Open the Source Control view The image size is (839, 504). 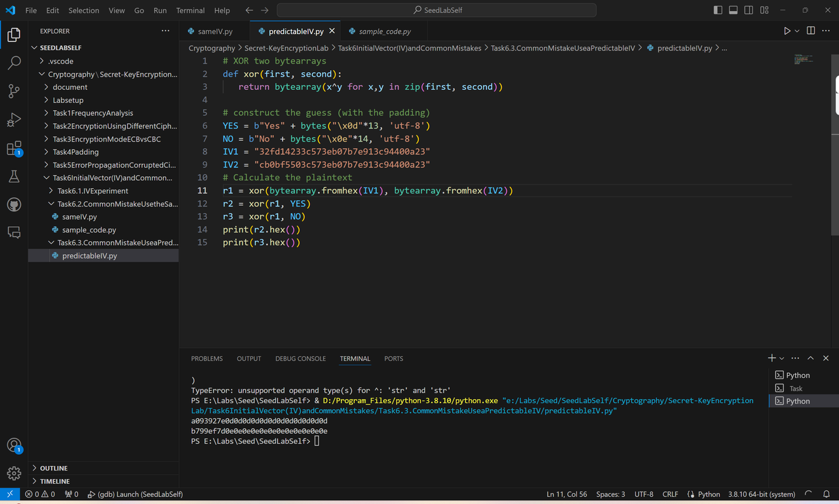click(14, 92)
